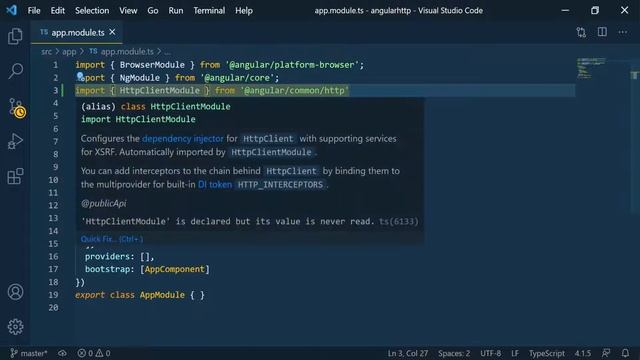
Task: Open the Source Control view with its pending badge
Action: [x=16, y=108]
